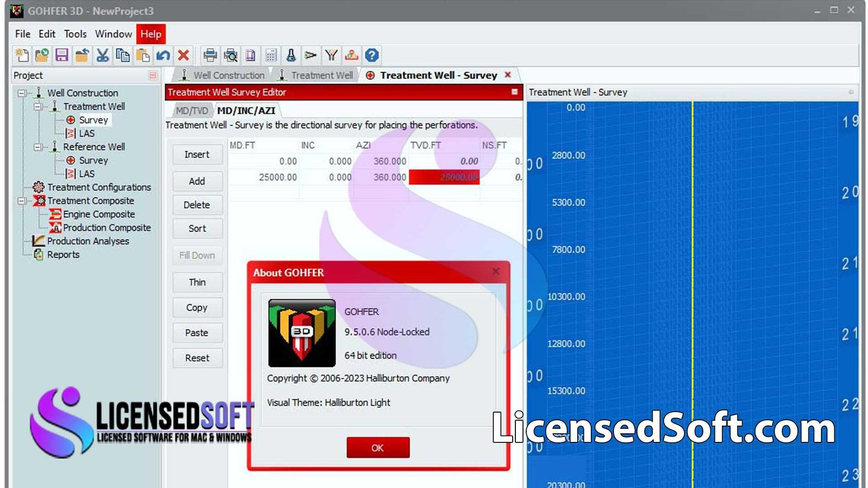The height and width of the screenshot is (488, 868).
Task: Open the Edit menu
Action: click(x=47, y=34)
